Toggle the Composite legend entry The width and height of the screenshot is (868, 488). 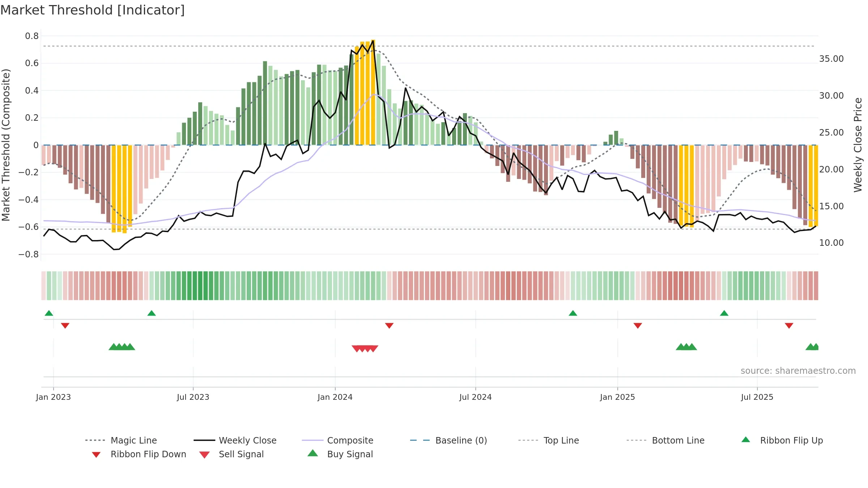click(337, 440)
